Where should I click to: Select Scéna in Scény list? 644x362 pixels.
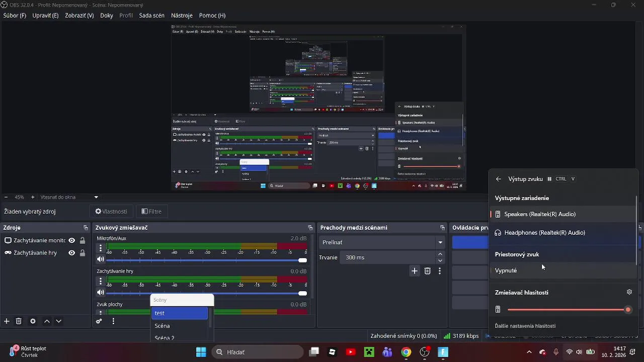(180, 326)
